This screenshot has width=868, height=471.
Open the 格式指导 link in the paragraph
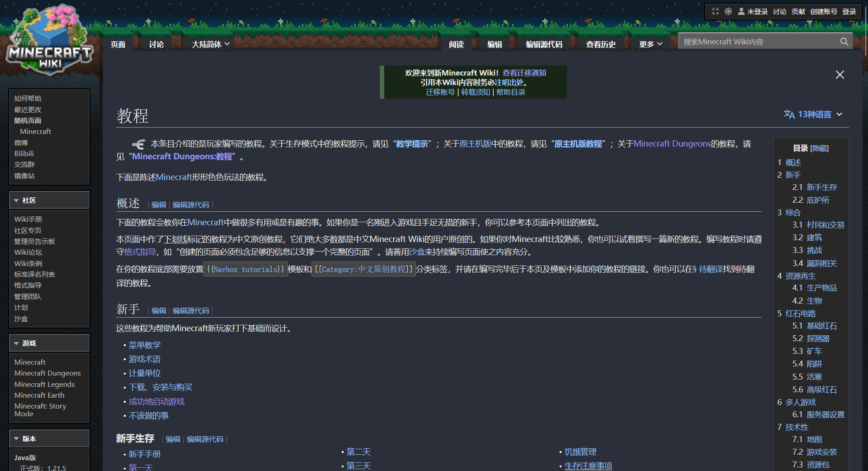[x=140, y=252]
